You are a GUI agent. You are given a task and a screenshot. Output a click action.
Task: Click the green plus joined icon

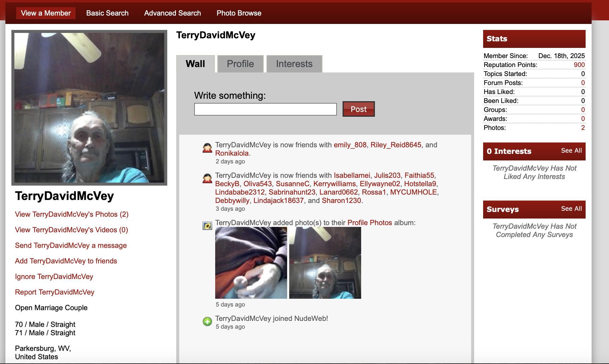tap(207, 321)
